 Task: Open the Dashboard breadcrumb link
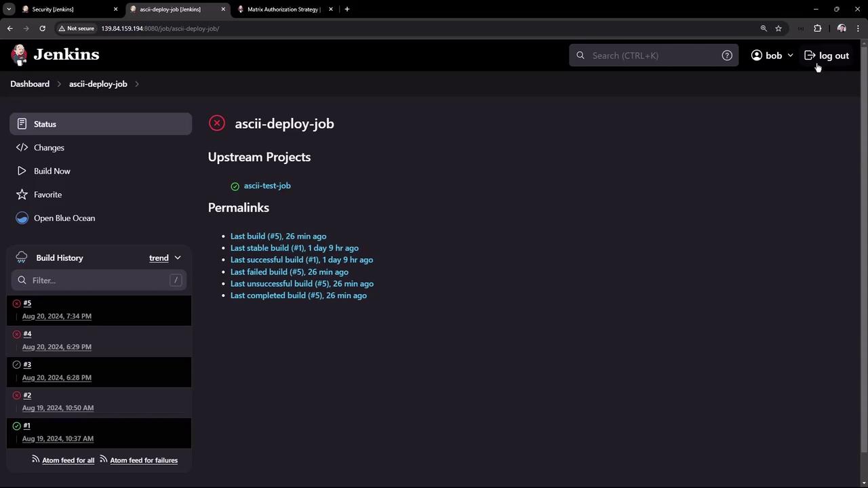(x=30, y=84)
